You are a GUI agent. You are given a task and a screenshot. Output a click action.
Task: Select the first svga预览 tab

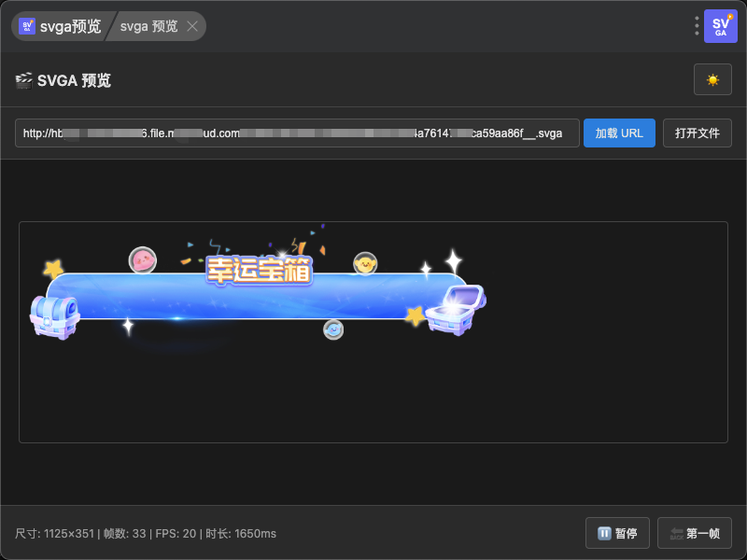61,26
